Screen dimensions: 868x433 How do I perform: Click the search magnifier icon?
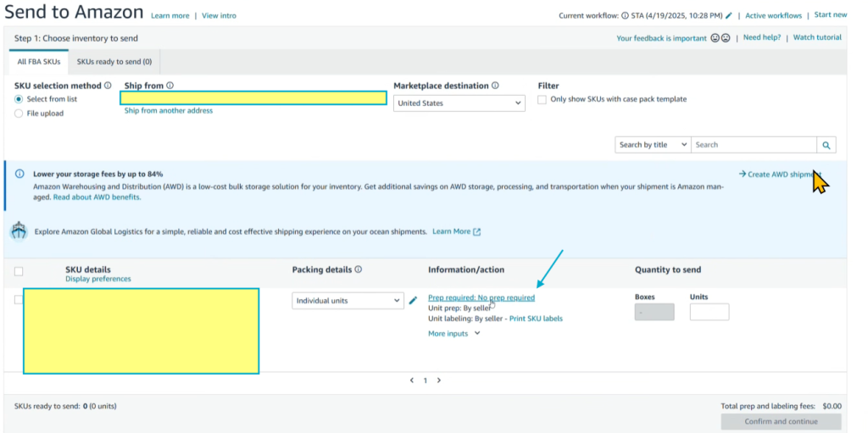pyautogui.click(x=827, y=145)
